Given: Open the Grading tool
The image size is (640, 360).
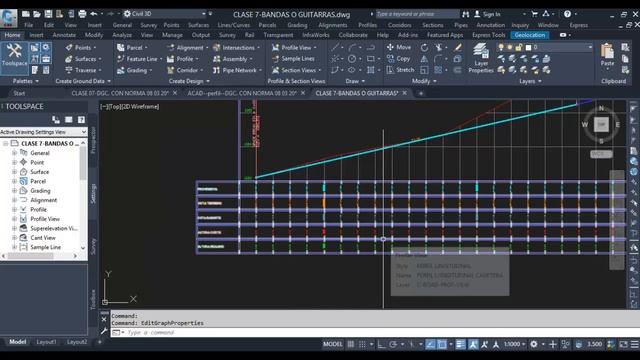Looking at the screenshot, I should tap(134, 70).
